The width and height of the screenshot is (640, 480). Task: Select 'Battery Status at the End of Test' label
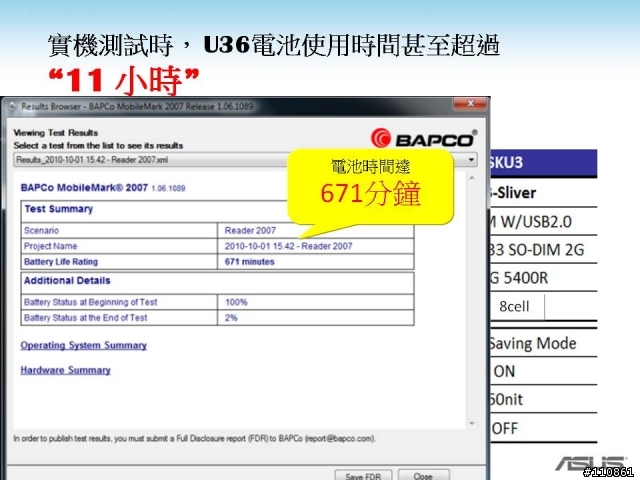(x=86, y=318)
